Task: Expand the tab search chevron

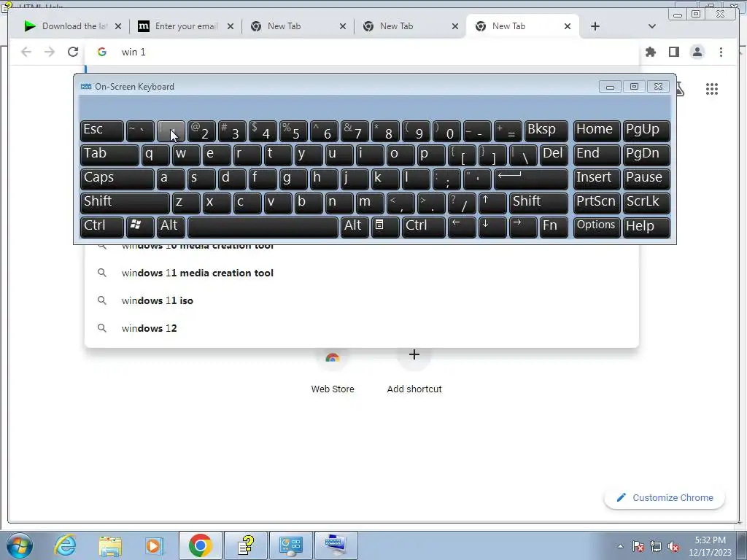Action: (x=651, y=26)
